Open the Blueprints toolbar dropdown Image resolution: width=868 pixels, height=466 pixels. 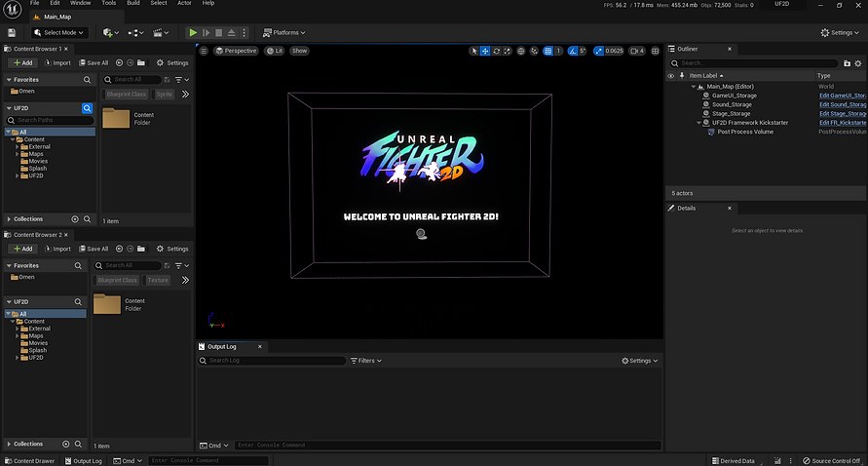point(135,33)
